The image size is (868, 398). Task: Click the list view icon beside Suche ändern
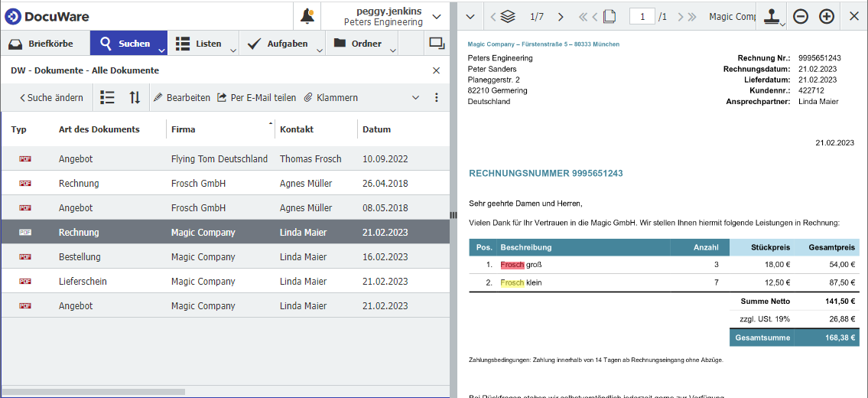pyautogui.click(x=108, y=97)
